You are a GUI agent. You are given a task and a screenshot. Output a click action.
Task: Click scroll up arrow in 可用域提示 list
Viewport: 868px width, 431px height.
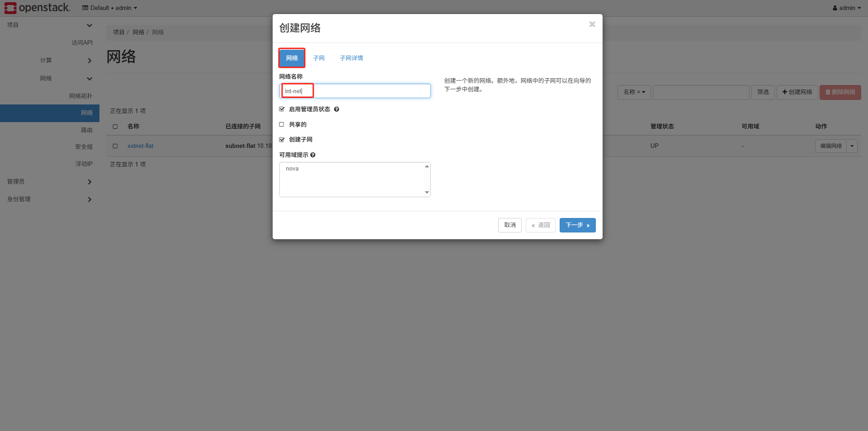point(427,166)
